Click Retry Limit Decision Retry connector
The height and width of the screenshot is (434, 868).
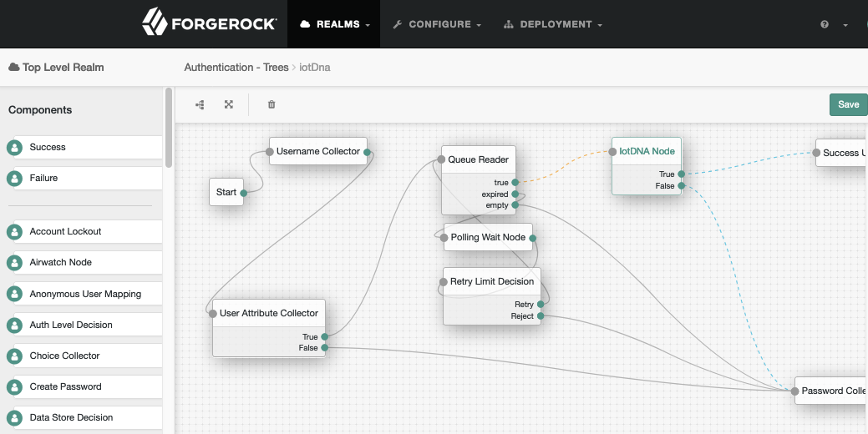541,305
